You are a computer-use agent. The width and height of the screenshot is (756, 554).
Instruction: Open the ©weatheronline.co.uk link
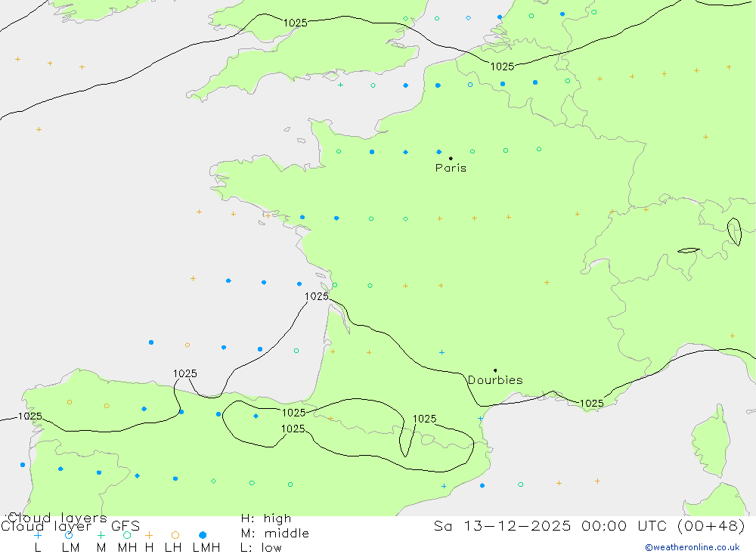tap(692, 547)
